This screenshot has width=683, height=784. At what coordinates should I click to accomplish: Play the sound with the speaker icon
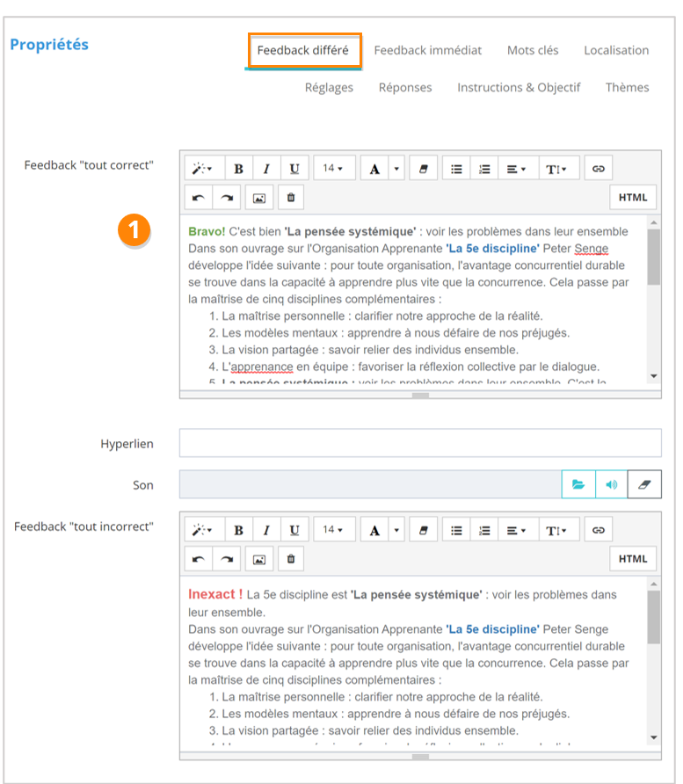pyautogui.click(x=611, y=484)
